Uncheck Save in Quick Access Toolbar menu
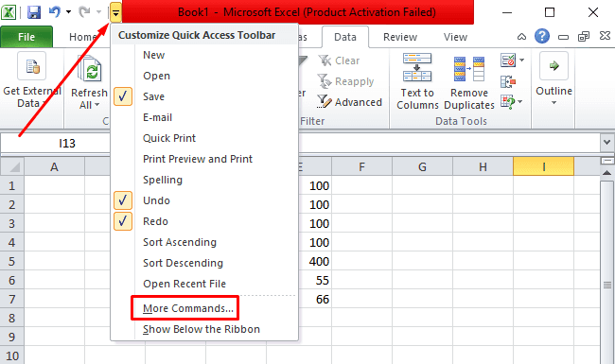Screen dimensions: 615x364 pos(204,96)
